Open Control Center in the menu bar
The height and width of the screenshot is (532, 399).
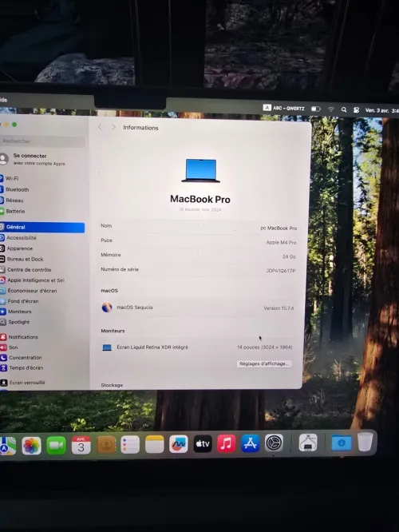point(356,110)
